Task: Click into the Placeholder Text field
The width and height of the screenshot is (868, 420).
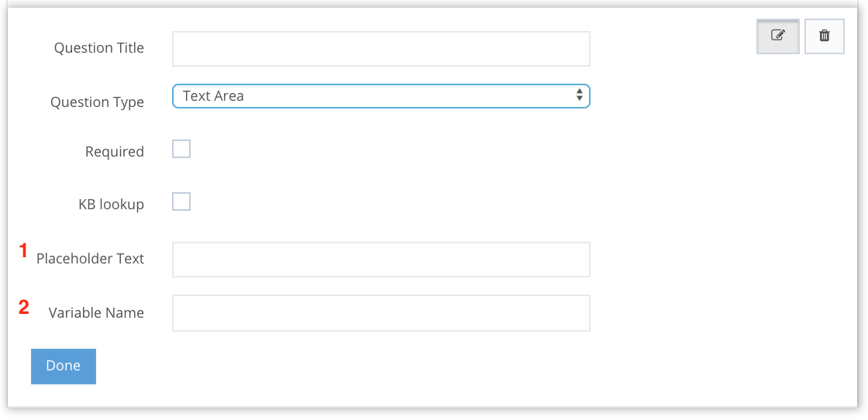Action: tap(381, 260)
